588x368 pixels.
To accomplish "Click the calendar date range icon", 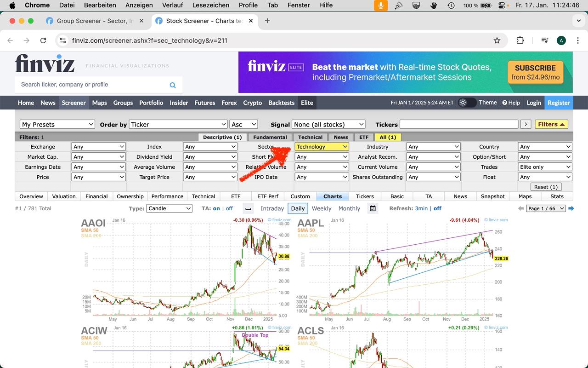I will [x=373, y=208].
